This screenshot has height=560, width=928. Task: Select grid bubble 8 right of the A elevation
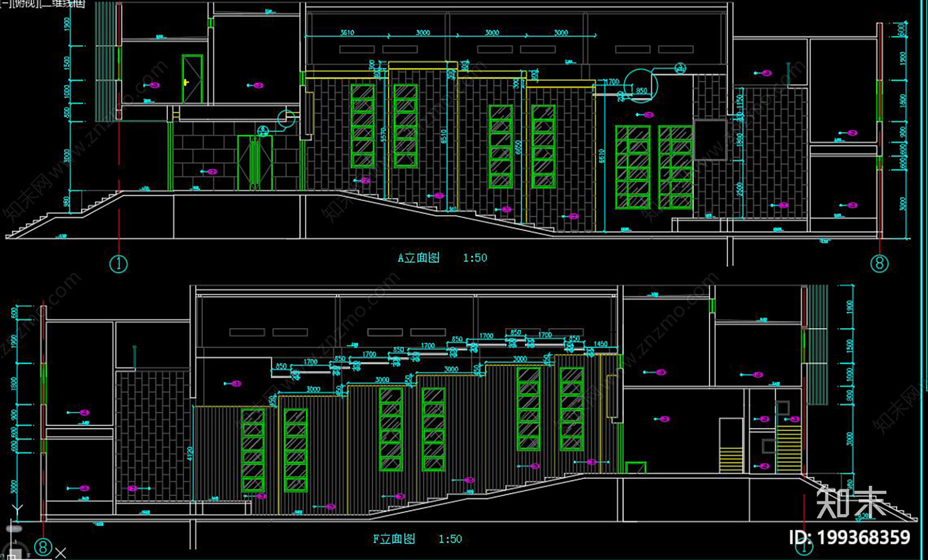[879, 264]
